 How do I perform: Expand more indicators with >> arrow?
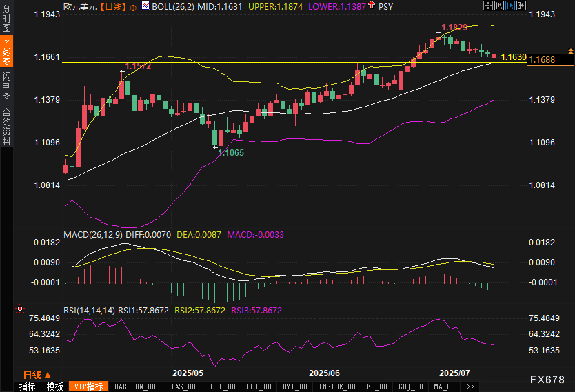click(x=470, y=386)
